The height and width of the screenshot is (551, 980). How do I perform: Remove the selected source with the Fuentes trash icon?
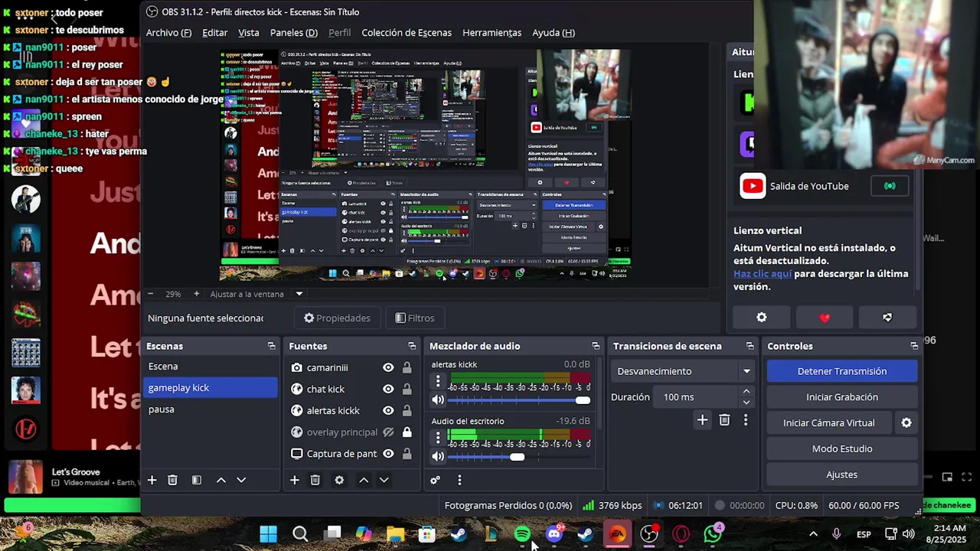315,480
